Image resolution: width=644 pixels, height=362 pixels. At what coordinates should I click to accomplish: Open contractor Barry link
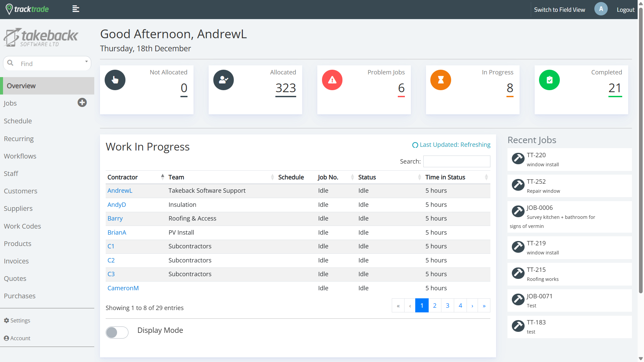pyautogui.click(x=115, y=219)
